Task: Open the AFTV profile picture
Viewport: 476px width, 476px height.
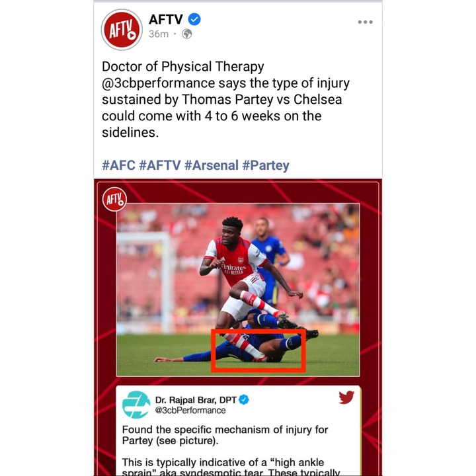Action: point(122,30)
